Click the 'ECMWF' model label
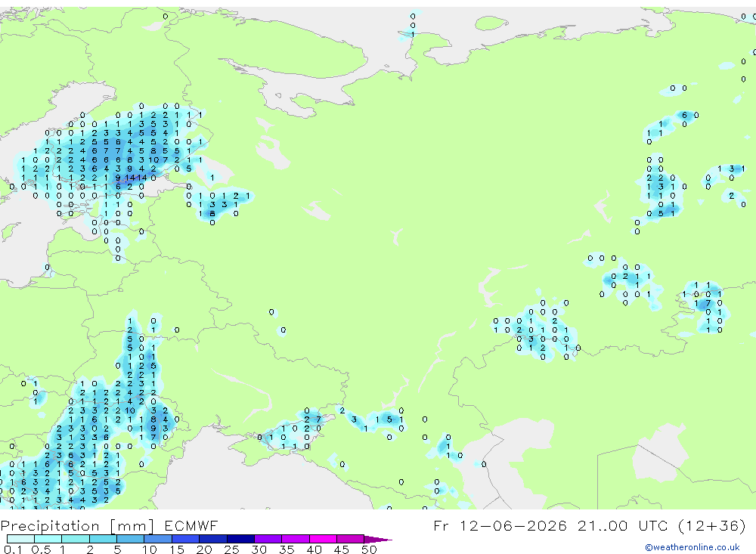 coord(191,525)
